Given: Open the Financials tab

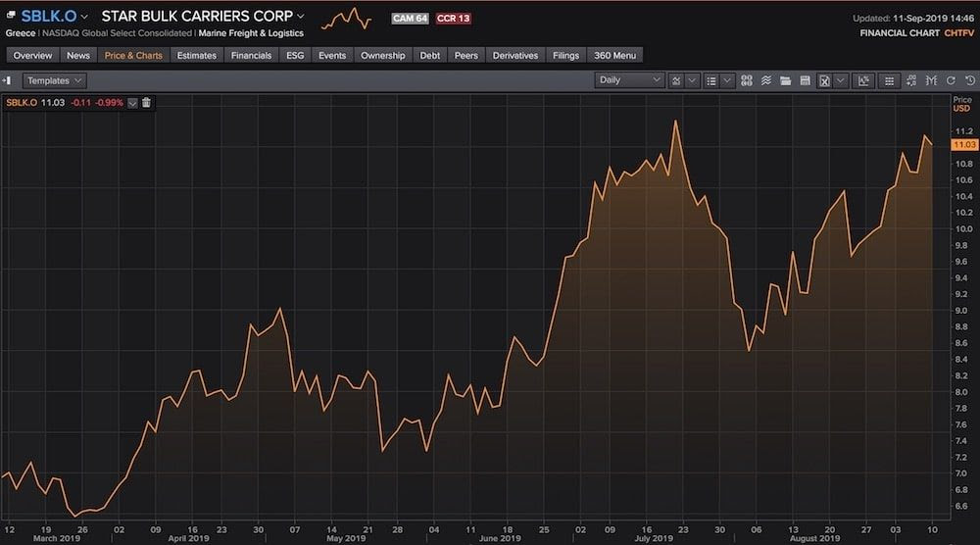Looking at the screenshot, I should tap(251, 56).
